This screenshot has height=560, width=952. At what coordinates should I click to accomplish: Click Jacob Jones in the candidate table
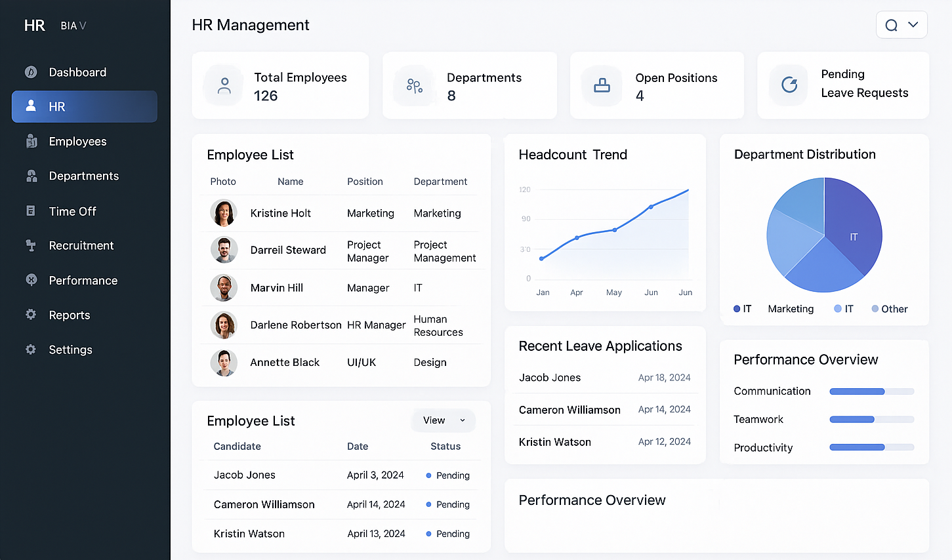pyautogui.click(x=245, y=475)
